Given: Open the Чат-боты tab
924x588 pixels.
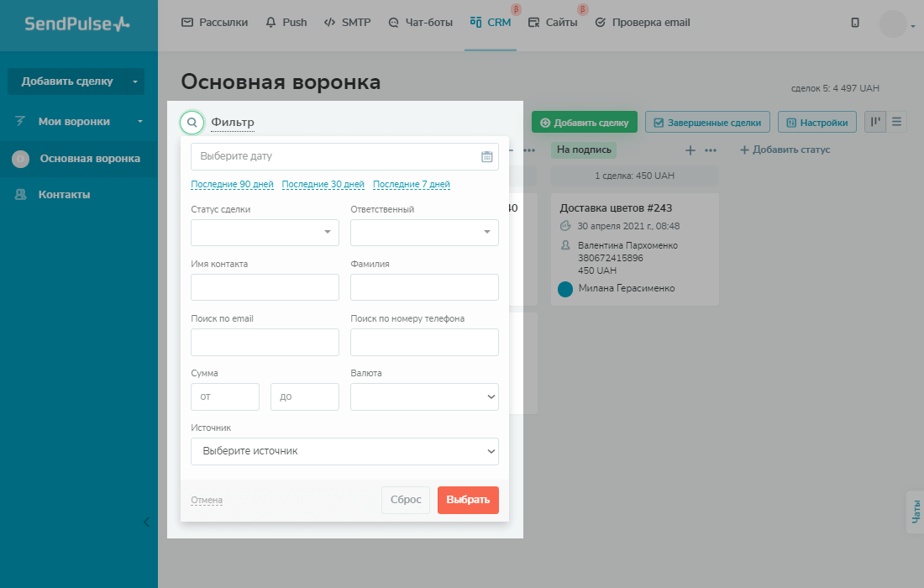Looking at the screenshot, I should coord(421,23).
